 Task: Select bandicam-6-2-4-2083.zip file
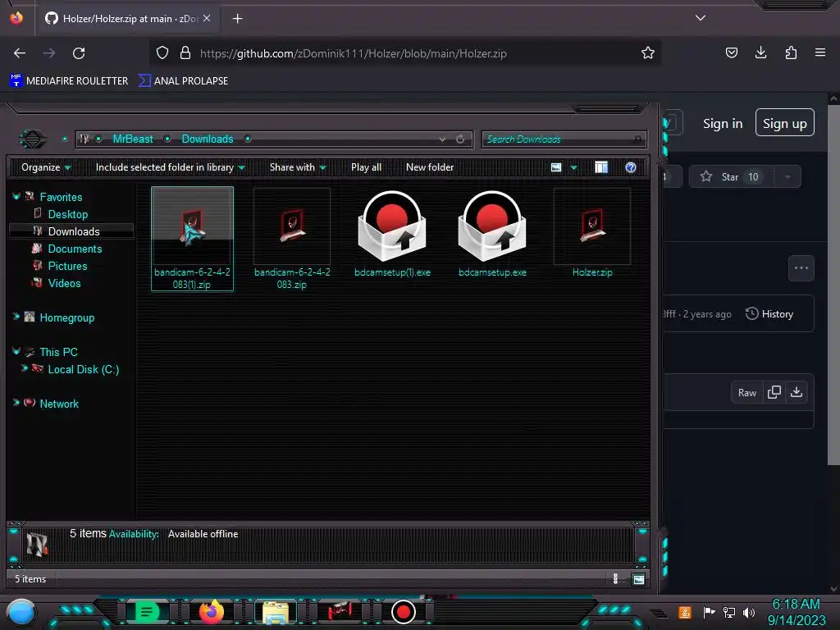[x=292, y=239]
